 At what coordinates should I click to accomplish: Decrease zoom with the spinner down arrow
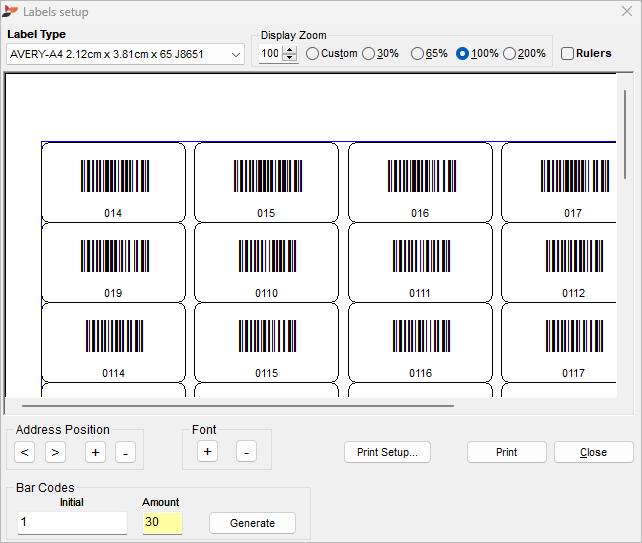click(x=290, y=58)
